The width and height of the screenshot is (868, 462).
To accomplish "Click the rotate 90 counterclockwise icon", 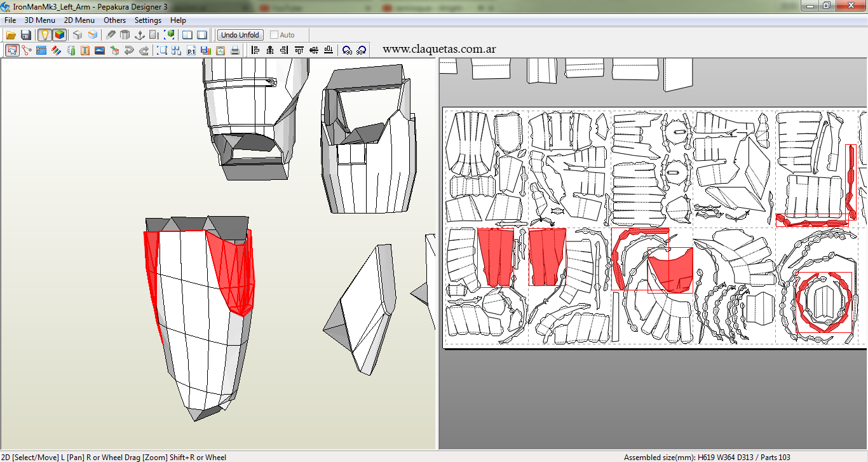I will [x=346, y=50].
